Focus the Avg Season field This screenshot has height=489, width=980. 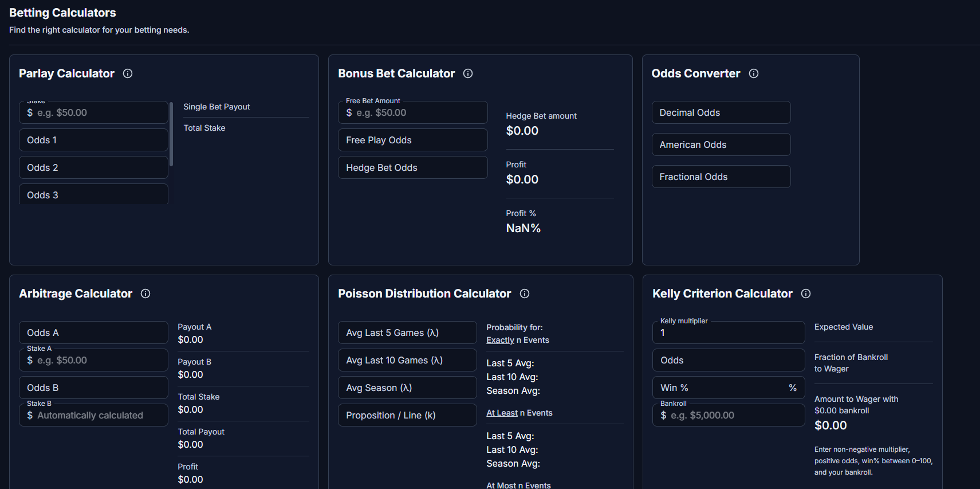[x=407, y=388]
